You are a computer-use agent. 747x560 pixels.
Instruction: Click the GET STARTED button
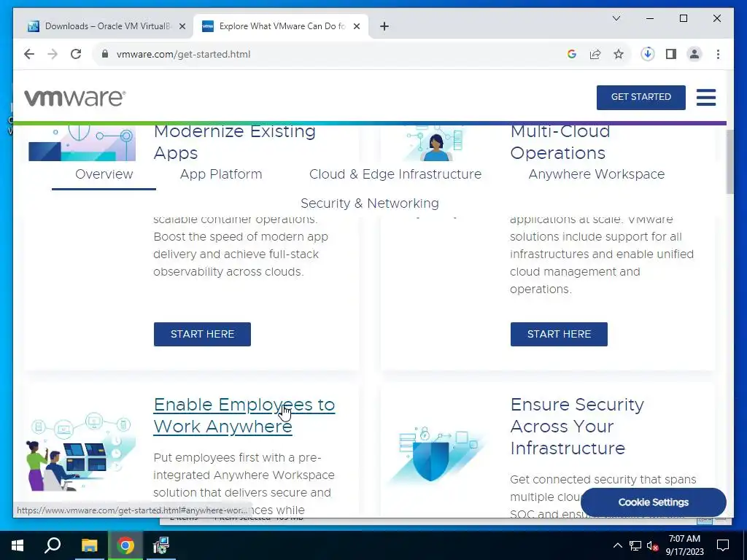coord(640,97)
